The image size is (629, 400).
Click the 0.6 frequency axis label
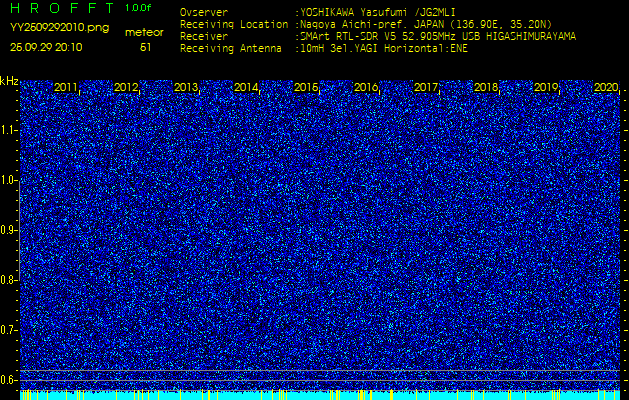tap(8, 380)
